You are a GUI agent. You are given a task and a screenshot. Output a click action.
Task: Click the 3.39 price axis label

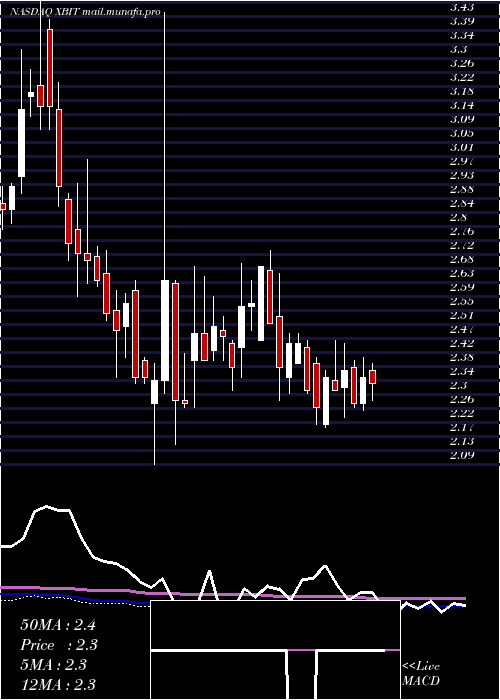click(x=462, y=21)
